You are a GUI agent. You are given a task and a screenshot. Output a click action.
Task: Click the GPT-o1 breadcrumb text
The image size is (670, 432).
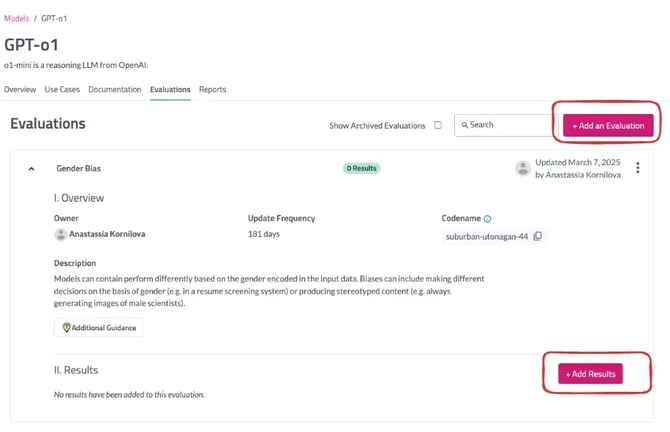54,18
